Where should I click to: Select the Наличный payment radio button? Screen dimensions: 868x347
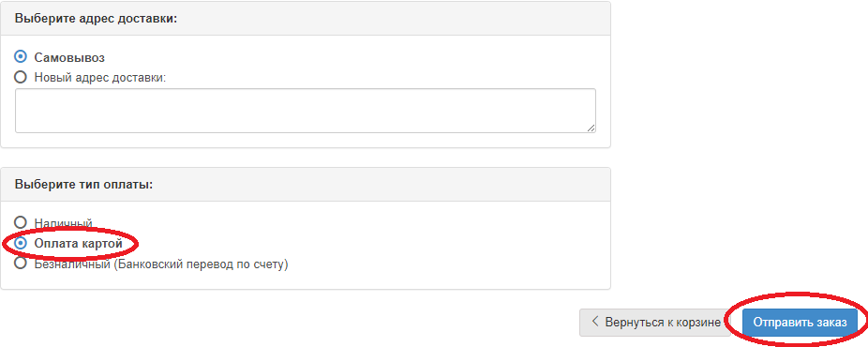pos(21,222)
